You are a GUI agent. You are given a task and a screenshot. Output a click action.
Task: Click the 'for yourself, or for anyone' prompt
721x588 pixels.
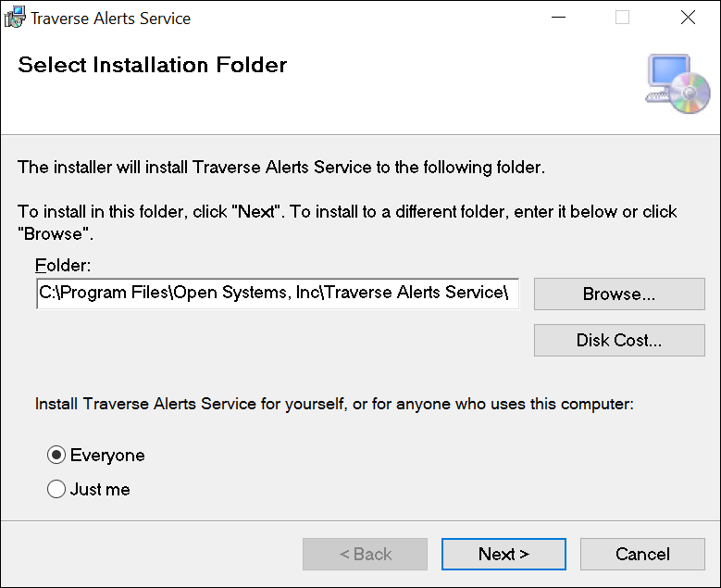334,404
